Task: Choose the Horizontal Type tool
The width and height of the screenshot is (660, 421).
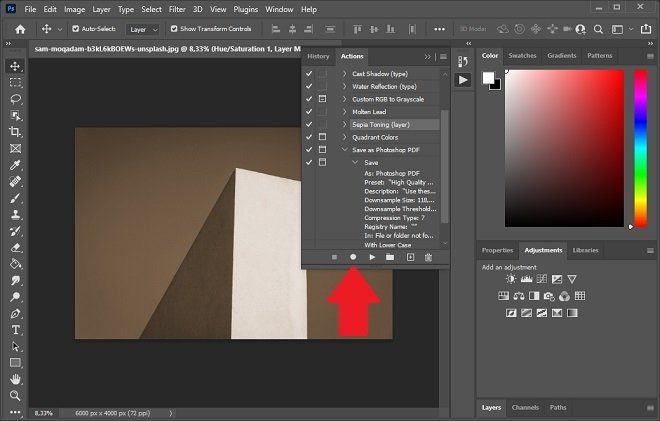Action: 15,330
